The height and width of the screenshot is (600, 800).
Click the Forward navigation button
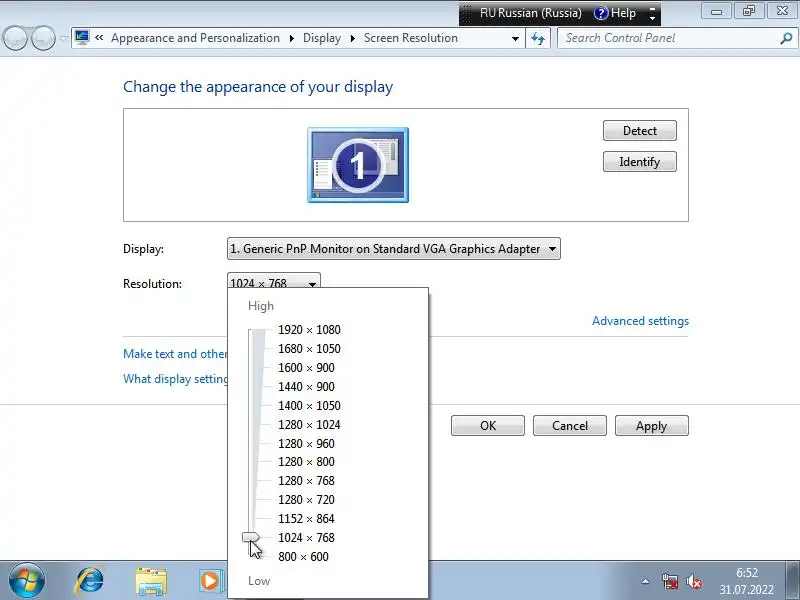[x=43, y=38]
